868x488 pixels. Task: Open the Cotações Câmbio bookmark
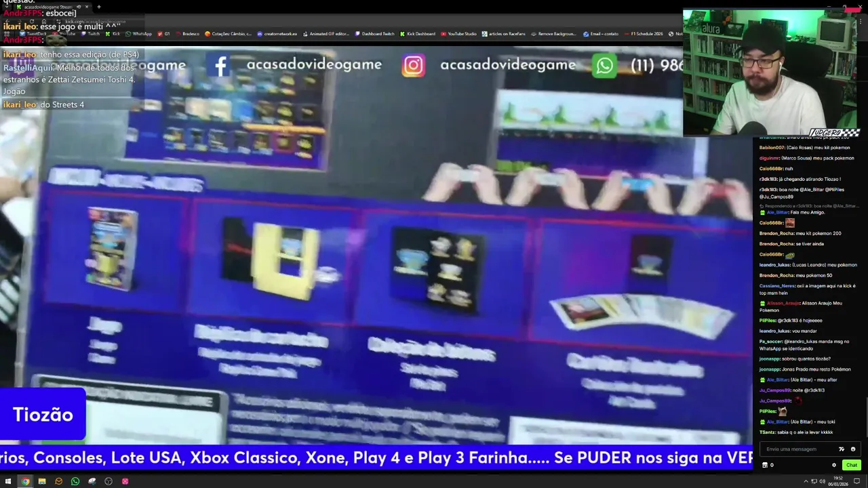(x=228, y=34)
